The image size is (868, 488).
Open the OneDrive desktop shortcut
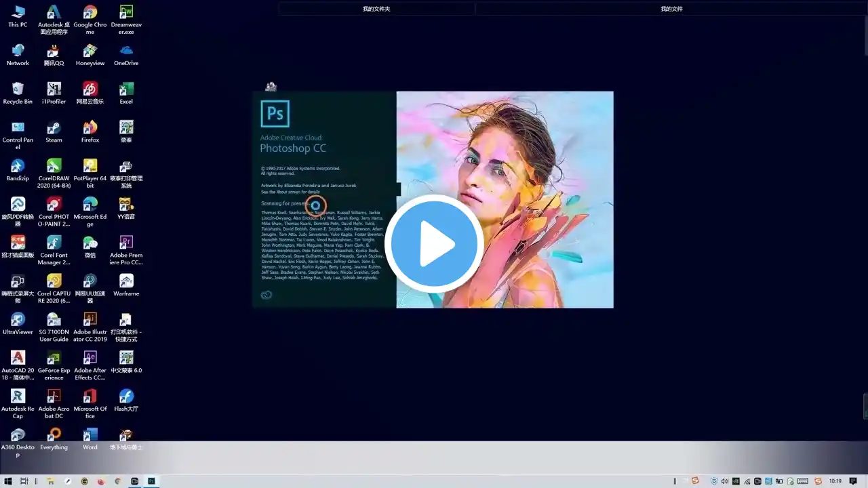coord(126,55)
